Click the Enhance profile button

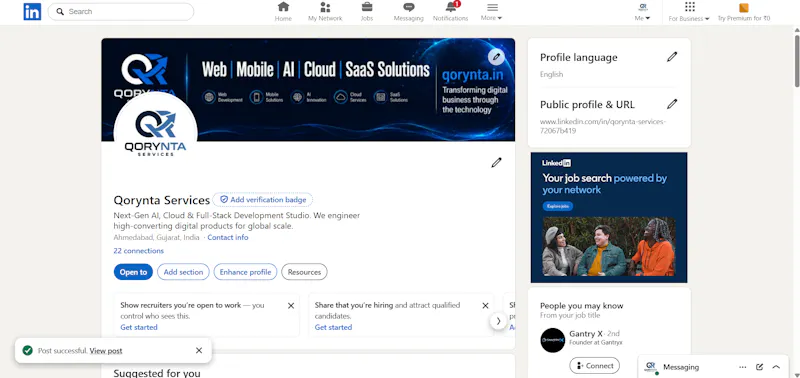tap(245, 272)
